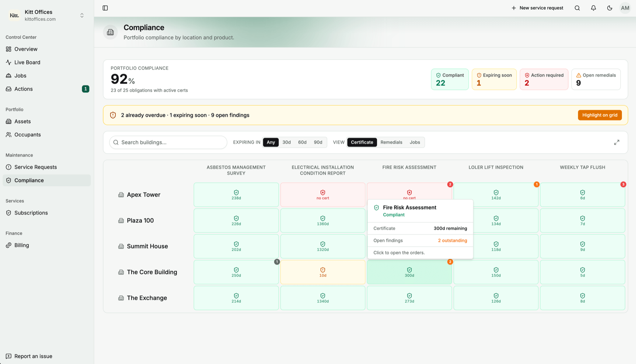Open Summit House electrical 1320d cell

(x=323, y=246)
